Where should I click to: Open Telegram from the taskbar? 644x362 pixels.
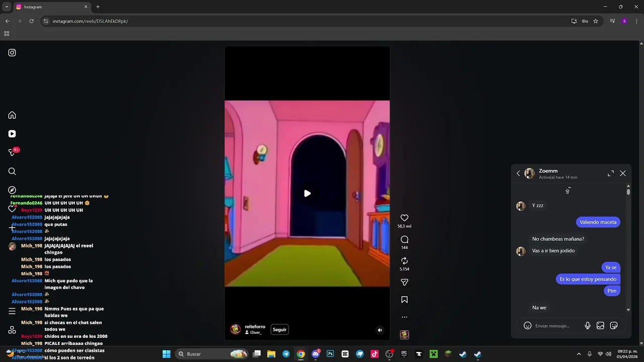click(x=286, y=354)
